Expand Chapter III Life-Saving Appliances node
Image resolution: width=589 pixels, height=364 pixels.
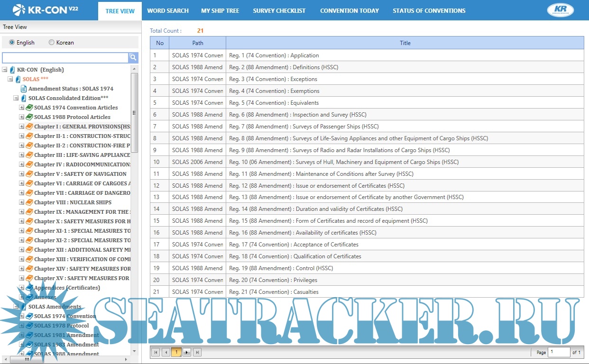22,155
